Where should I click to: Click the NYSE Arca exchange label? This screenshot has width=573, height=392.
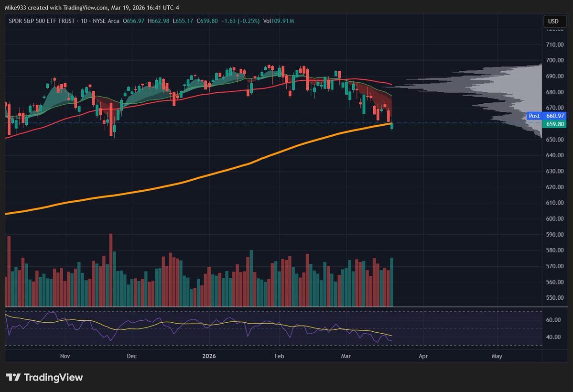tap(106, 21)
